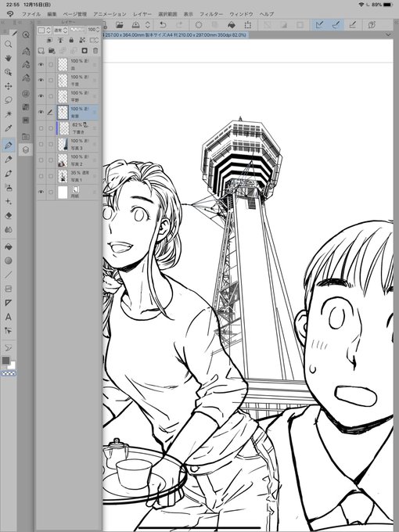This screenshot has width=399, height=532.
Task: Select the Lasso selection tool
Action: coord(9,100)
